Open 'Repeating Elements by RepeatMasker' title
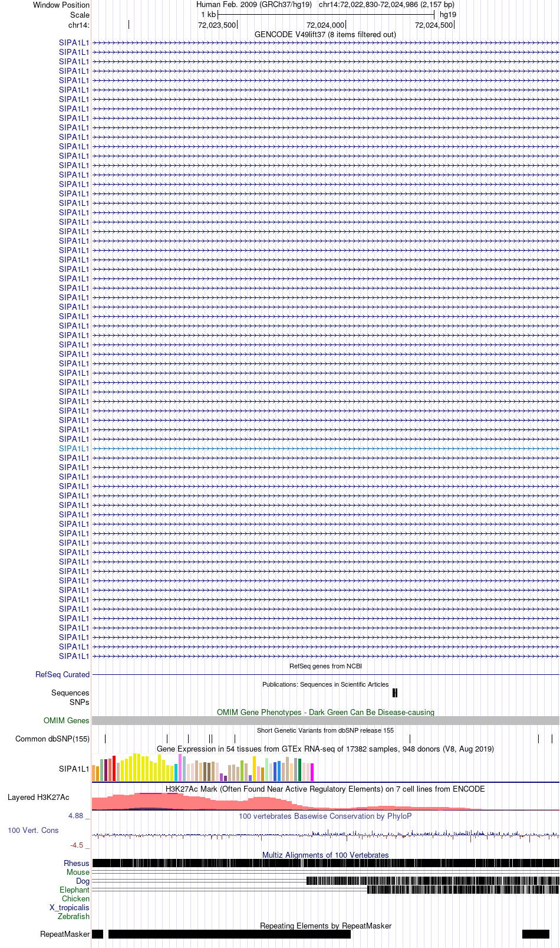560x948 pixels. (x=325, y=926)
